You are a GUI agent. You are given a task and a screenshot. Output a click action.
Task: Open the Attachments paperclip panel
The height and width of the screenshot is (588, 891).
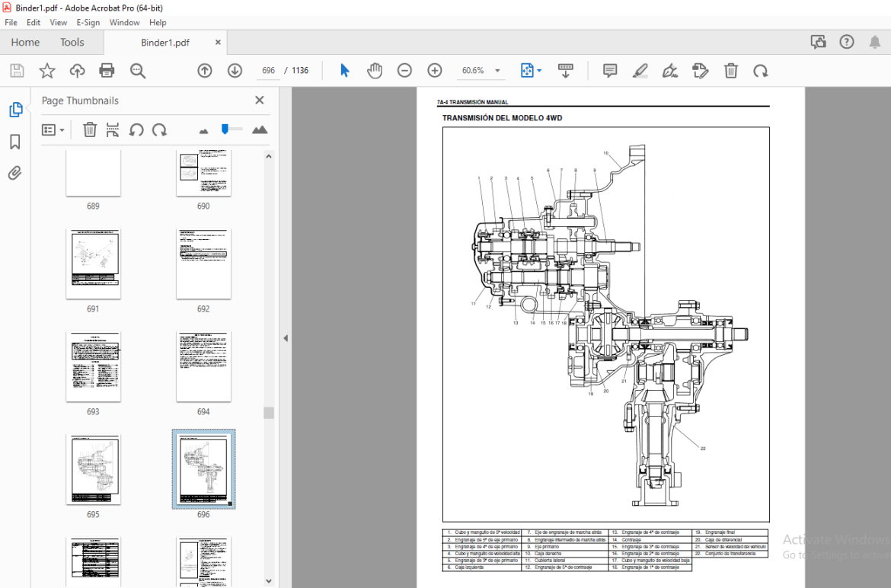pyautogui.click(x=15, y=173)
